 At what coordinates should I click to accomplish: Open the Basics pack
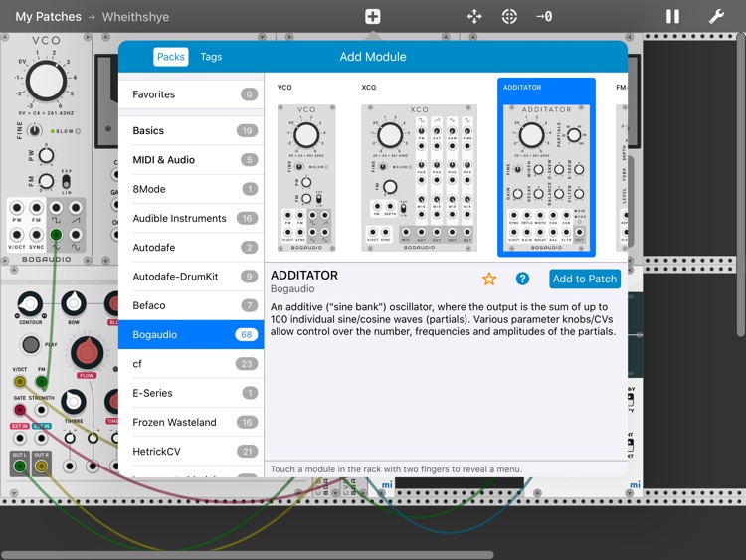coord(191,131)
